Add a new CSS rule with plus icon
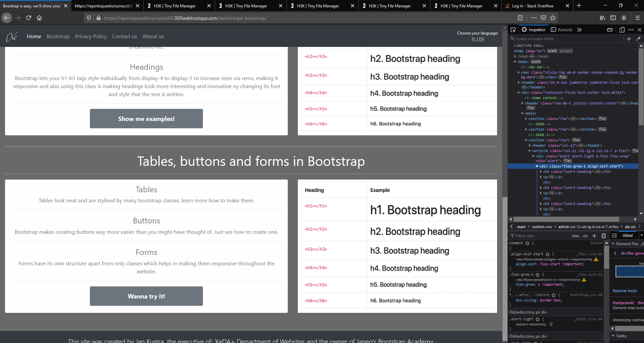 point(594,236)
